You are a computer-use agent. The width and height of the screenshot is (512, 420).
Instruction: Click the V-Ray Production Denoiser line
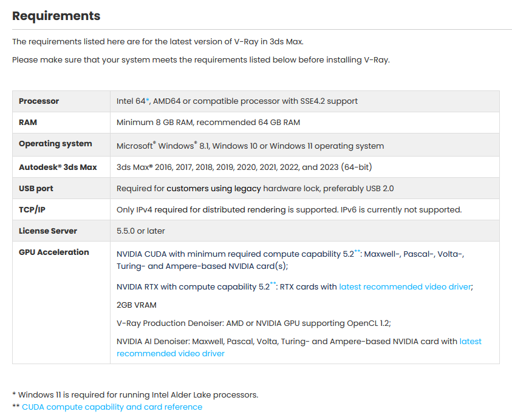254,323
